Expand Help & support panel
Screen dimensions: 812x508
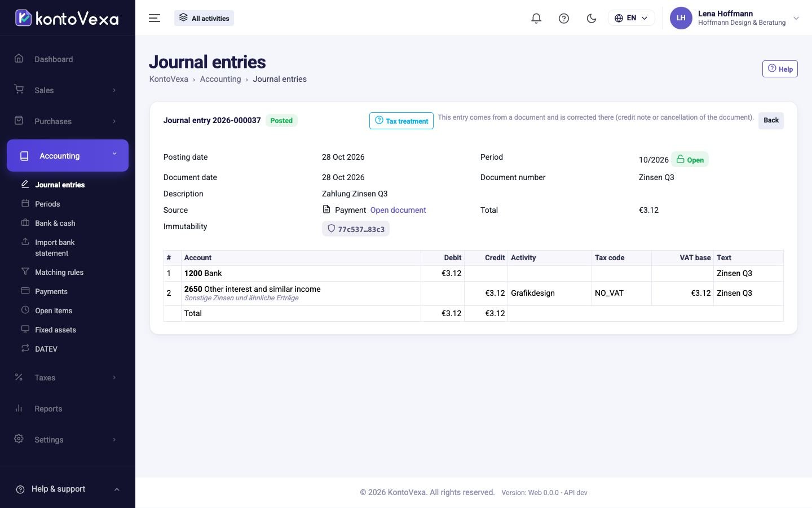pos(68,489)
